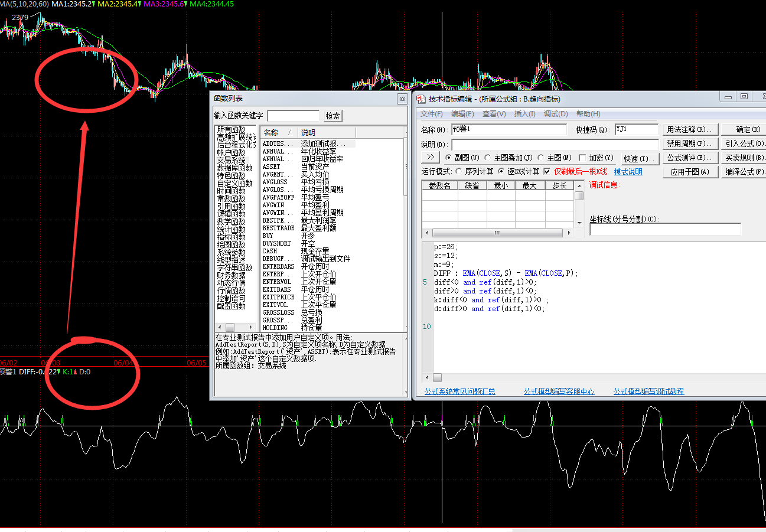Sort function list by 名称 column
Screen dimensions: 766x532
click(278, 133)
